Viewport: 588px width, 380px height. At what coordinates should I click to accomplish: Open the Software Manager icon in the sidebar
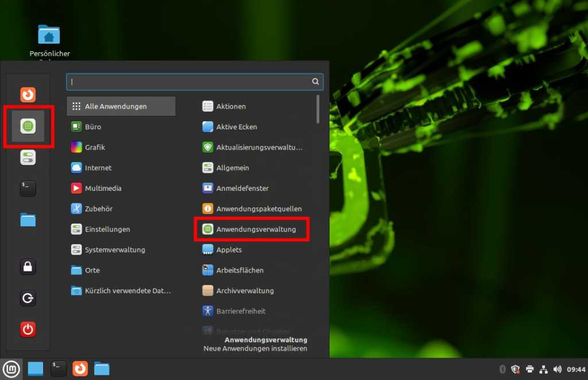(28, 126)
